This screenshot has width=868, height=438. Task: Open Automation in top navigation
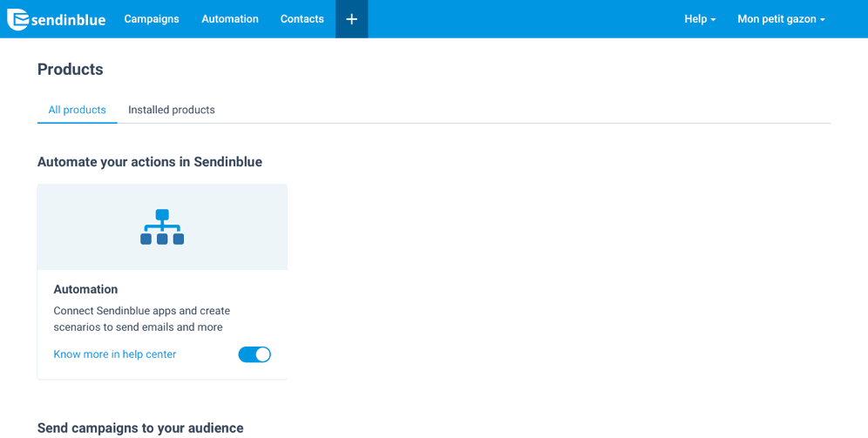click(230, 19)
